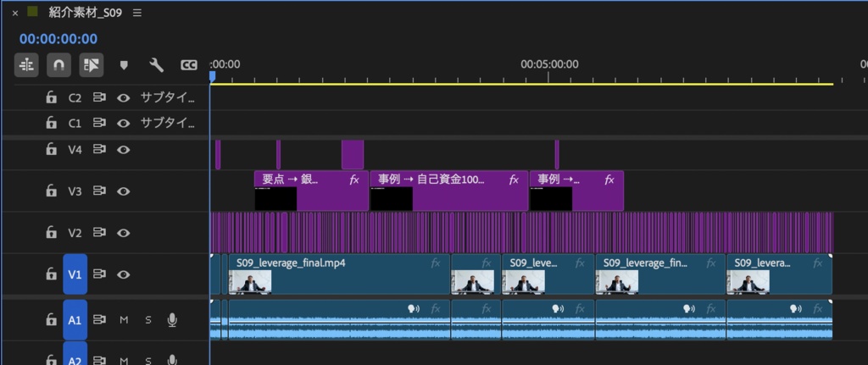Image resolution: width=868 pixels, height=365 pixels.
Task: Toggle sync lock for track C1
Action: pos(99,123)
